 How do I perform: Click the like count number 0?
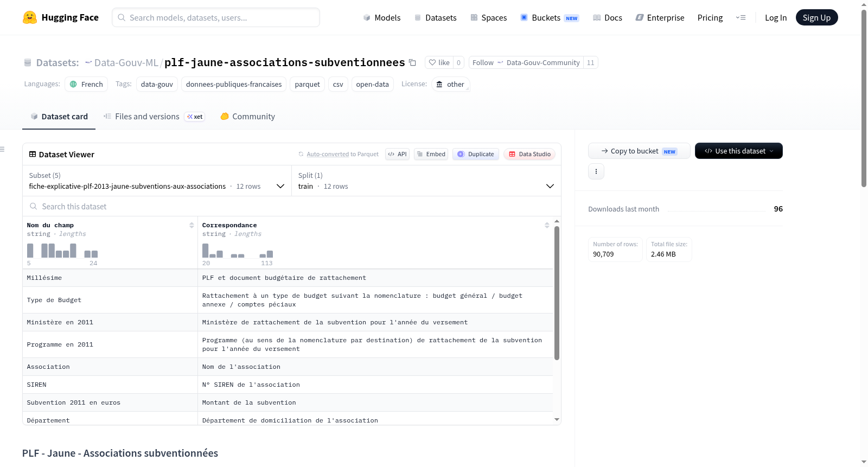[458, 62]
